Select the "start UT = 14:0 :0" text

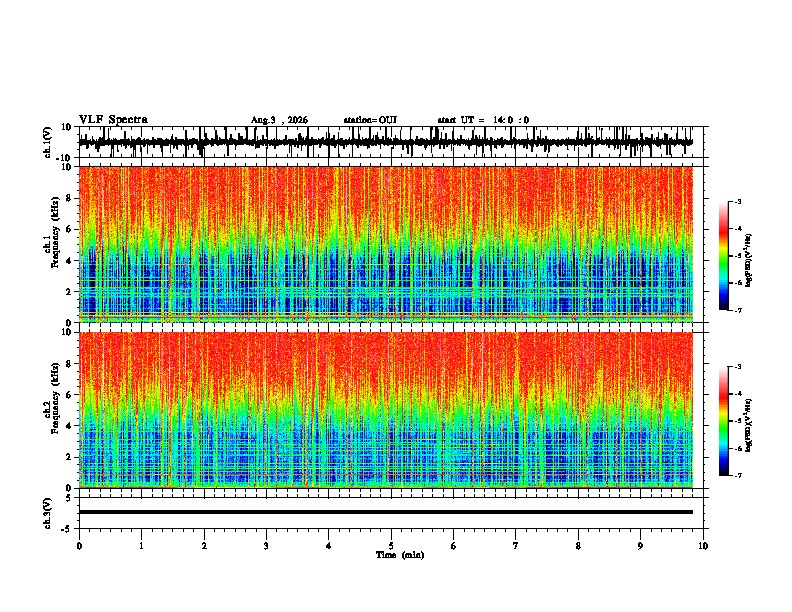click(x=483, y=120)
